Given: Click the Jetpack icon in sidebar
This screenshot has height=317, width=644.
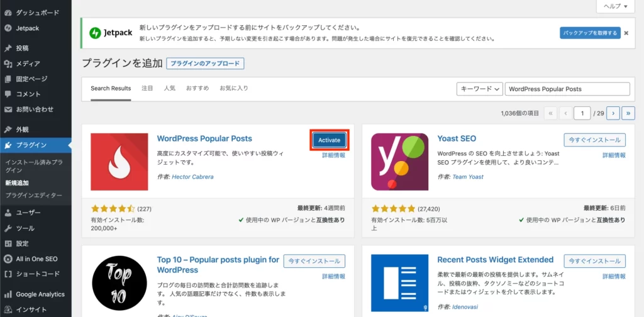Looking at the screenshot, I should (x=8, y=28).
